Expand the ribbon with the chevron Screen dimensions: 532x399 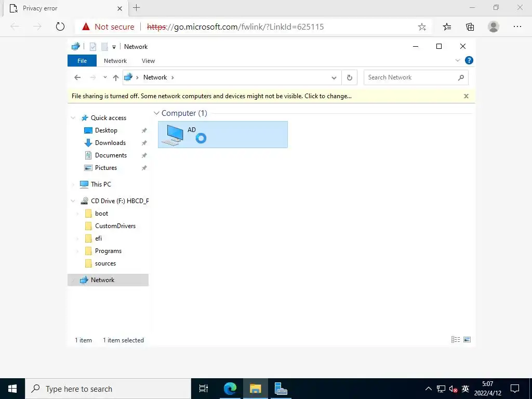point(457,60)
